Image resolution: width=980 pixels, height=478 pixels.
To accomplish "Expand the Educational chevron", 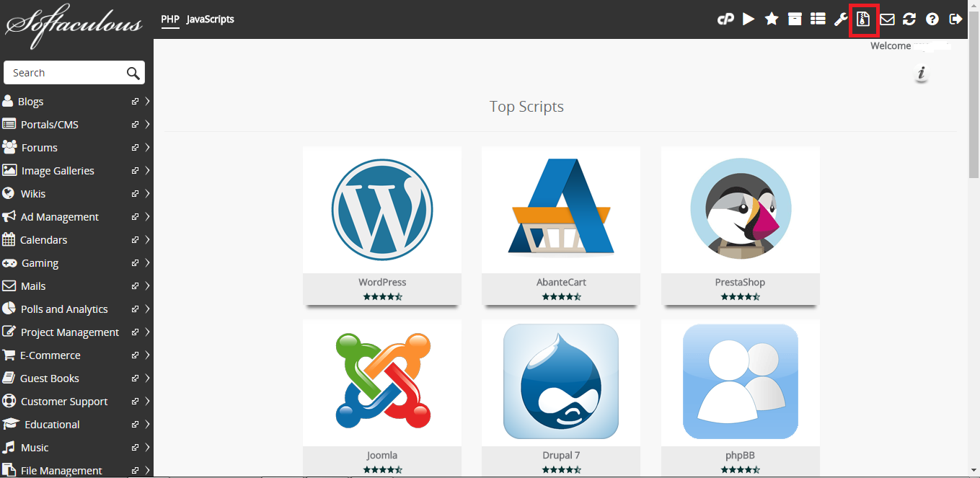I will coord(147,425).
